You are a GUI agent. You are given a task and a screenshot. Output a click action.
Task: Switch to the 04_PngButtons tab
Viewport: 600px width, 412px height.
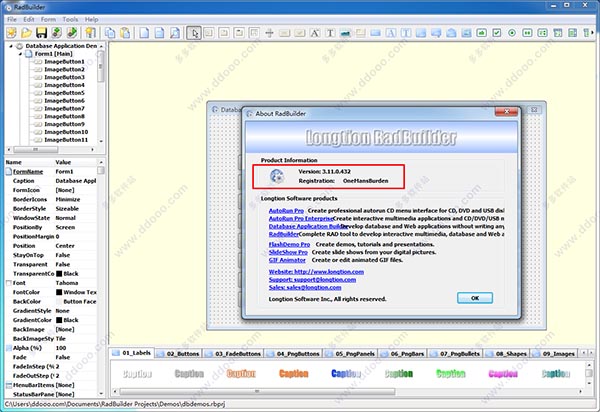point(293,354)
